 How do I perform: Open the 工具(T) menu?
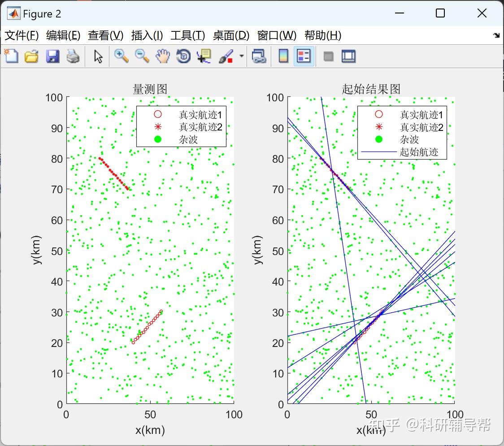(187, 35)
